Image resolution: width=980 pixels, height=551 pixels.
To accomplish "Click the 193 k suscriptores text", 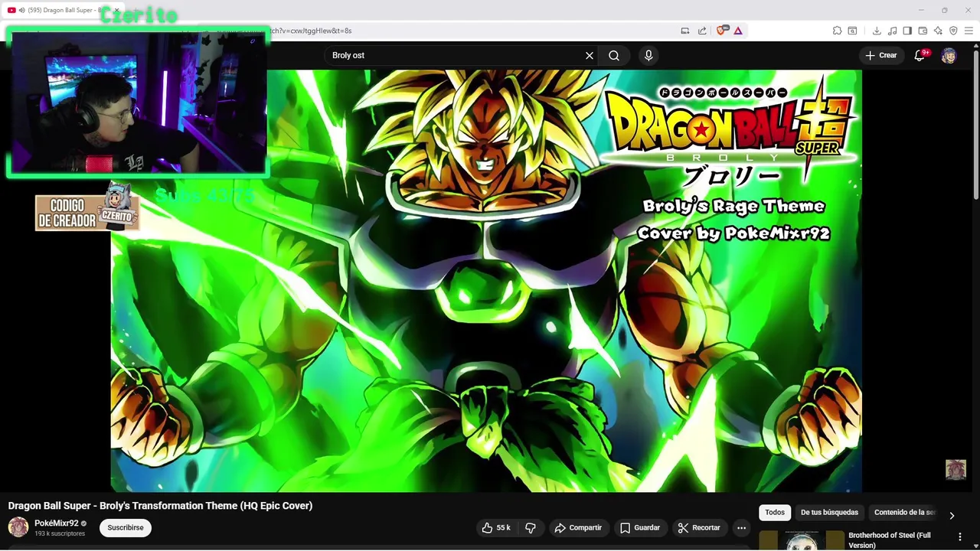I will point(60,533).
